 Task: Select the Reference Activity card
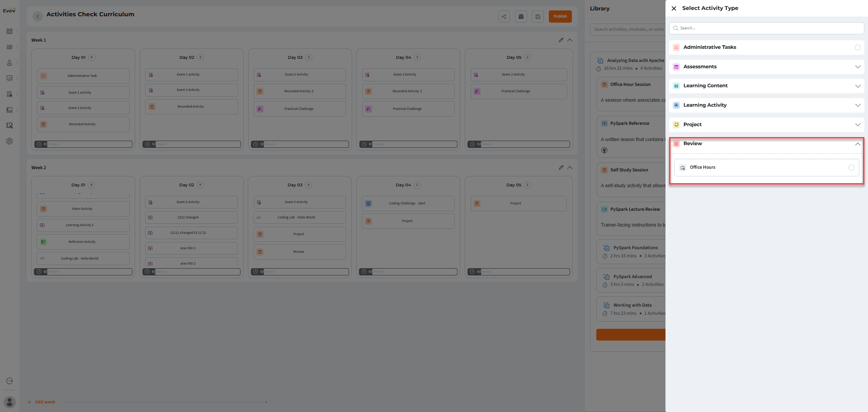click(83, 242)
